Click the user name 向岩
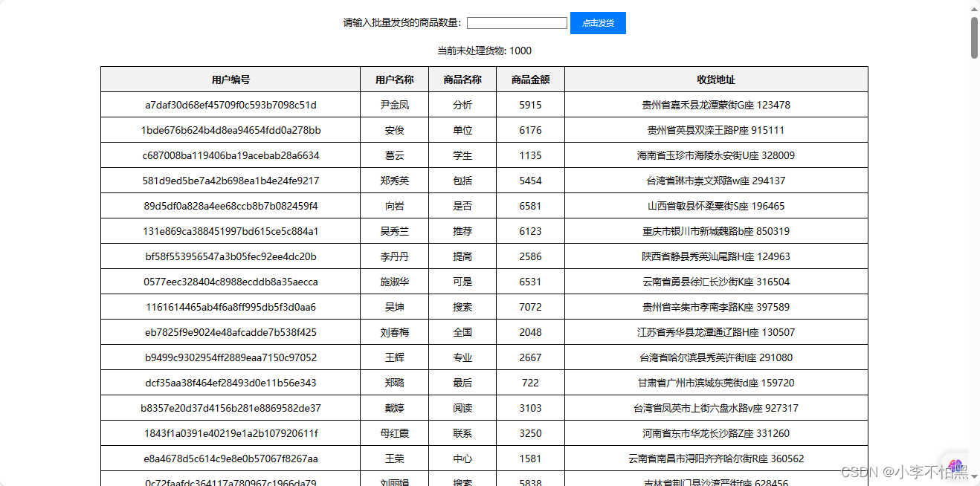 pyautogui.click(x=395, y=206)
